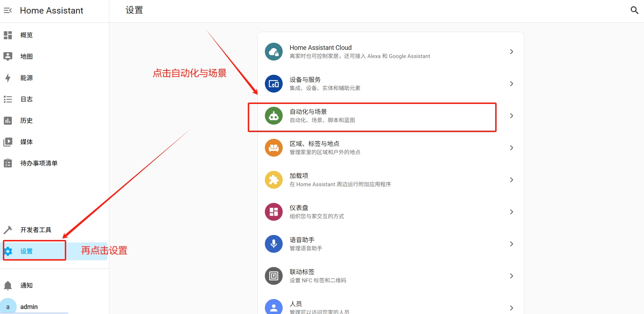Click description 管理家里的区域和户外的地点

point(325,152)
